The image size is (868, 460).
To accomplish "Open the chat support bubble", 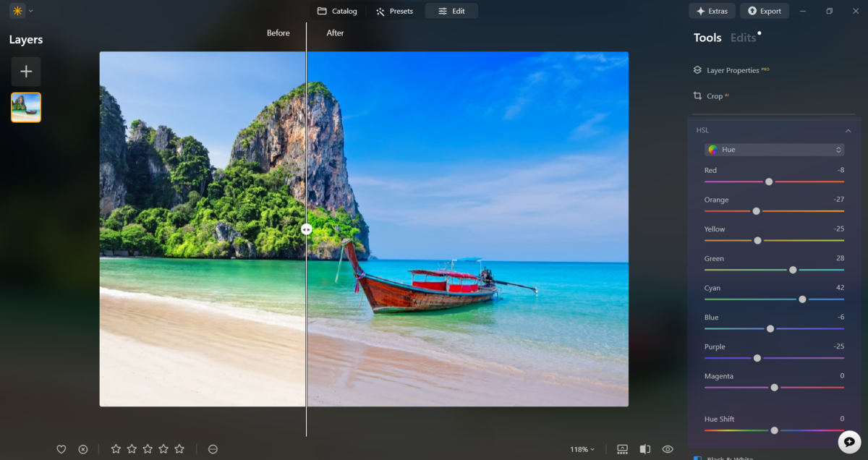I will pos(849,441).
